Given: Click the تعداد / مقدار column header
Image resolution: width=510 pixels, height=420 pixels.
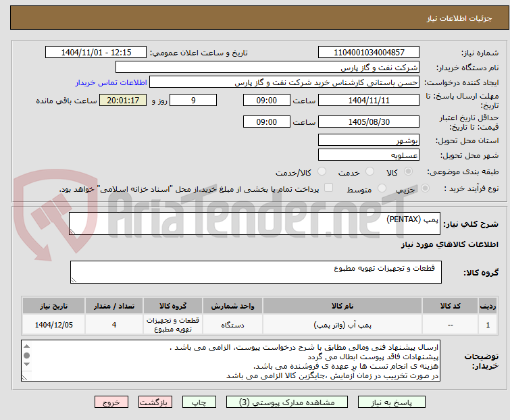Looking at the screenshot, I should pyautogui.click(x=114, y=306).
